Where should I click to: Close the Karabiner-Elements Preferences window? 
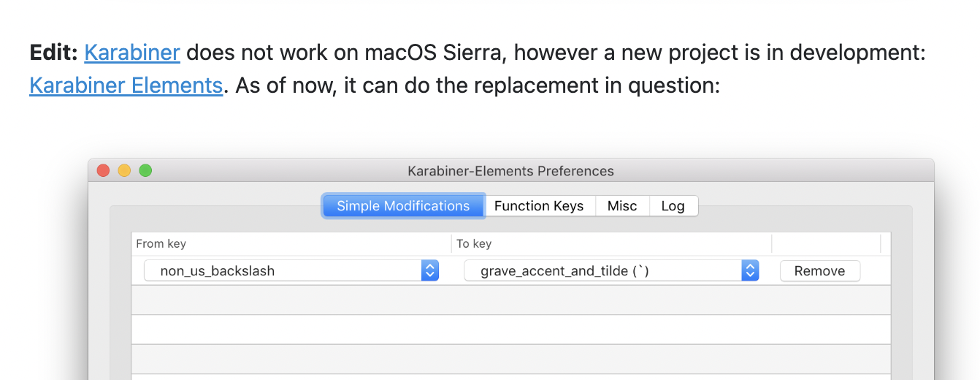(104, 171)
